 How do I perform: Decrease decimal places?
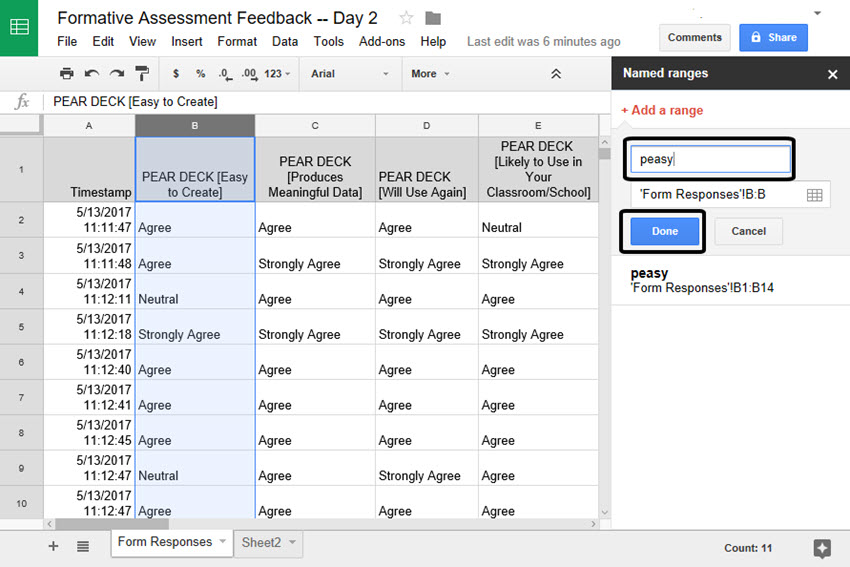tap(225, 74)
